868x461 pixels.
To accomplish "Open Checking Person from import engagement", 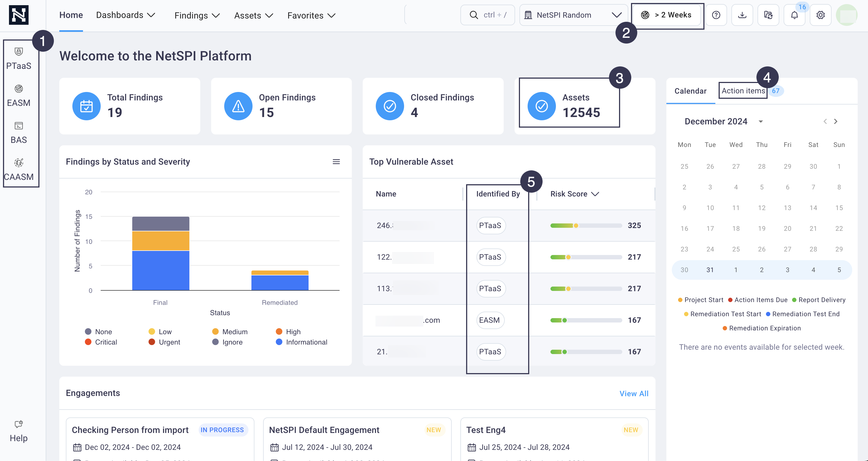I will click(130, 430).
